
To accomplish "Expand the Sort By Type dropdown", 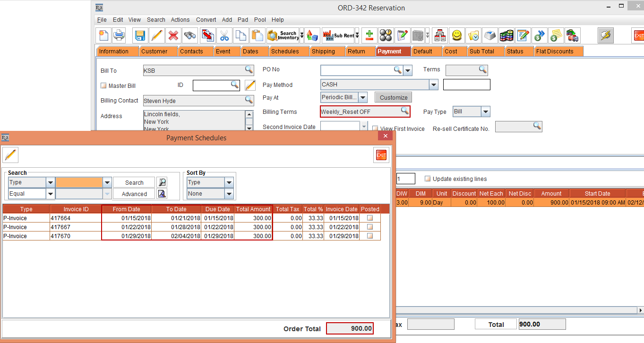I will click(x=229, y=182).
